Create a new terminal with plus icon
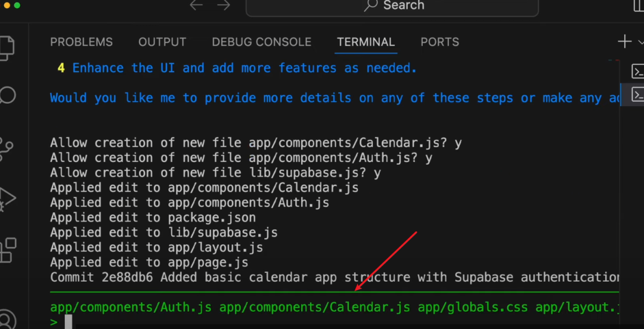644x329 pixels. coord(625,42)
